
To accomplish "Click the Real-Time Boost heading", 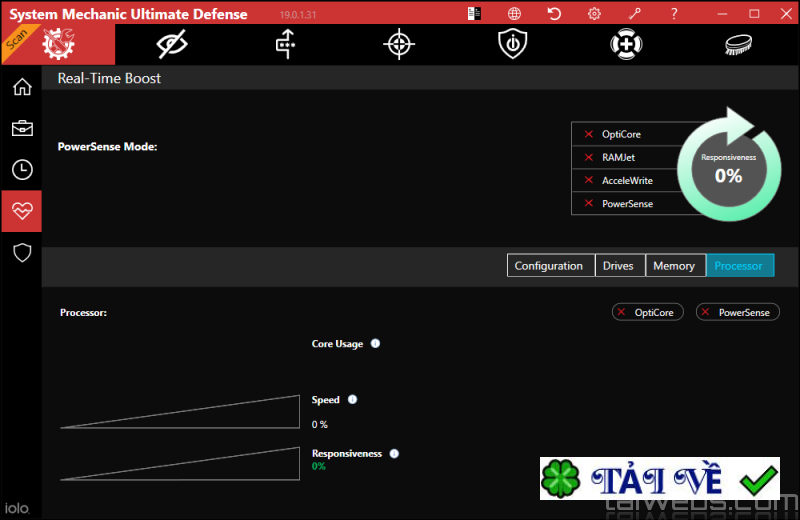I will (109, 78).
